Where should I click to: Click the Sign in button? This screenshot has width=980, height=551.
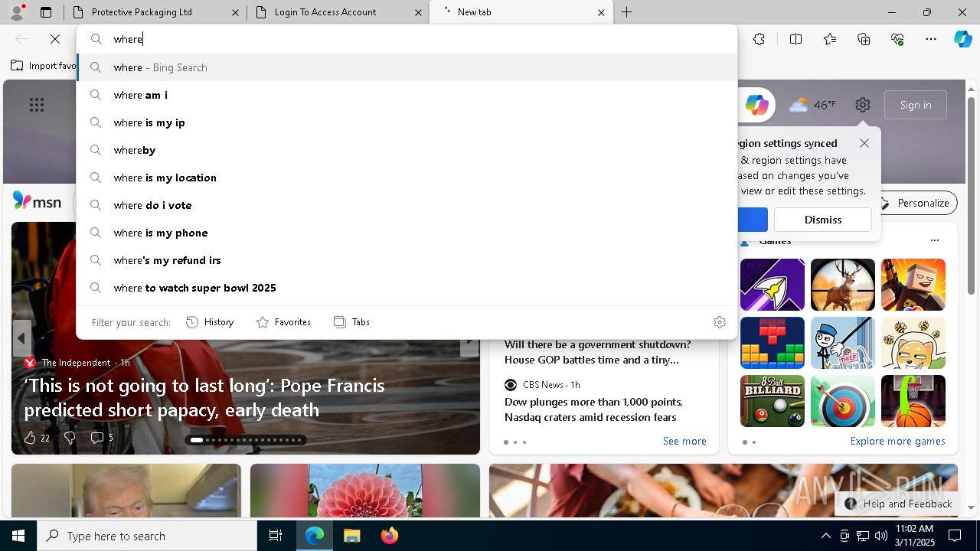(916, 105)
